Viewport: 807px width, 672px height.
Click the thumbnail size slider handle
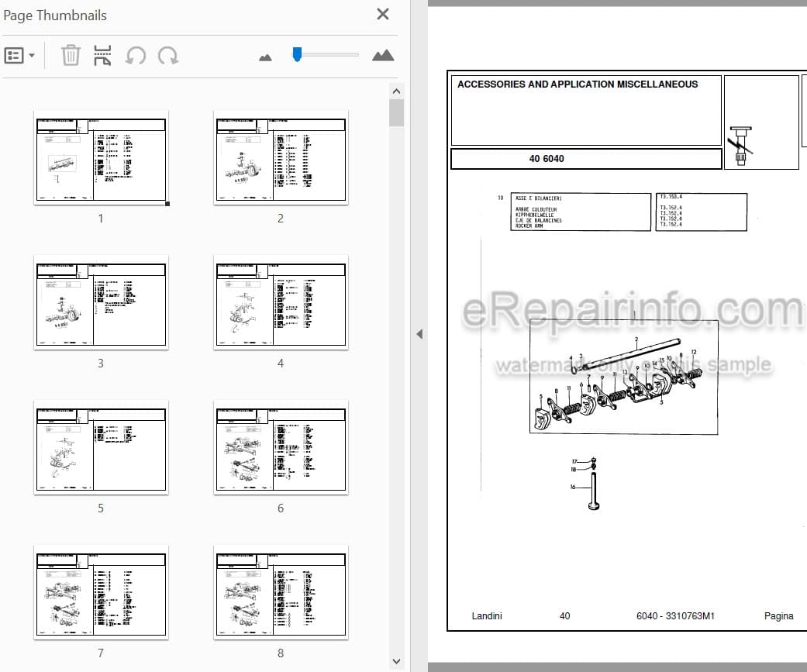coord(297,54)
